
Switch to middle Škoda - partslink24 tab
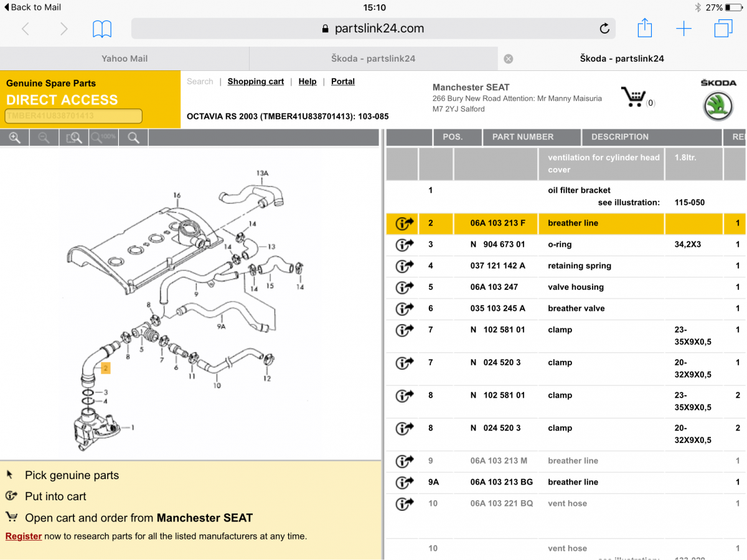(x=374, y=58)
